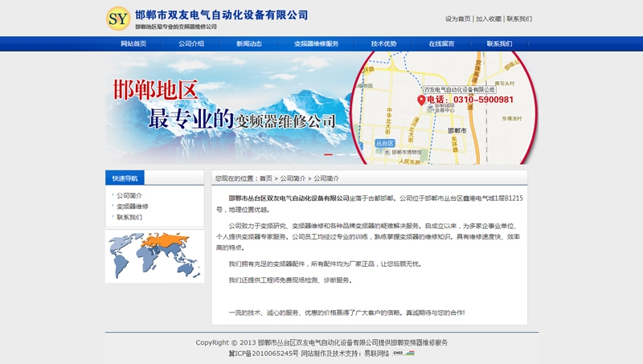The height and width of the screenshot is (364, 643).
Task: Open 变频器维修 in the quick navigation list
Action: pos(133,207)
